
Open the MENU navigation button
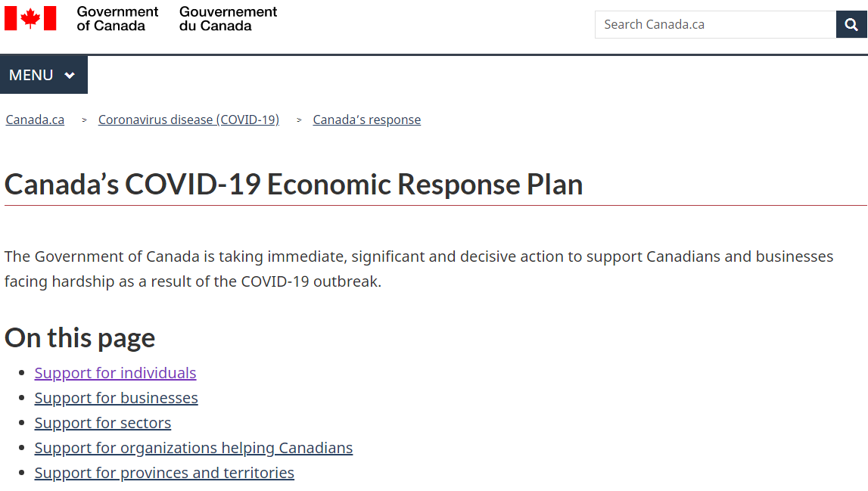44,75
